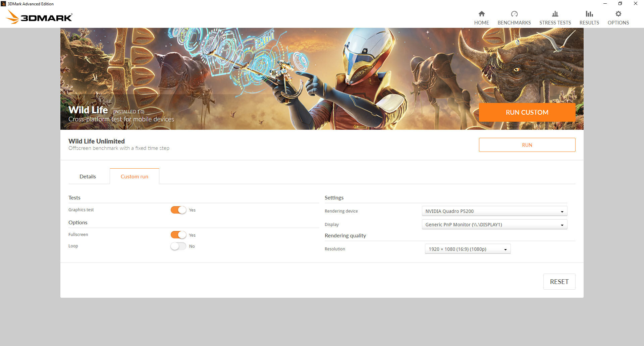This screenshot has height=346, width=644.
Task: Open the Options gear icon
Action: pyautogui.click(x=618, y=14)
